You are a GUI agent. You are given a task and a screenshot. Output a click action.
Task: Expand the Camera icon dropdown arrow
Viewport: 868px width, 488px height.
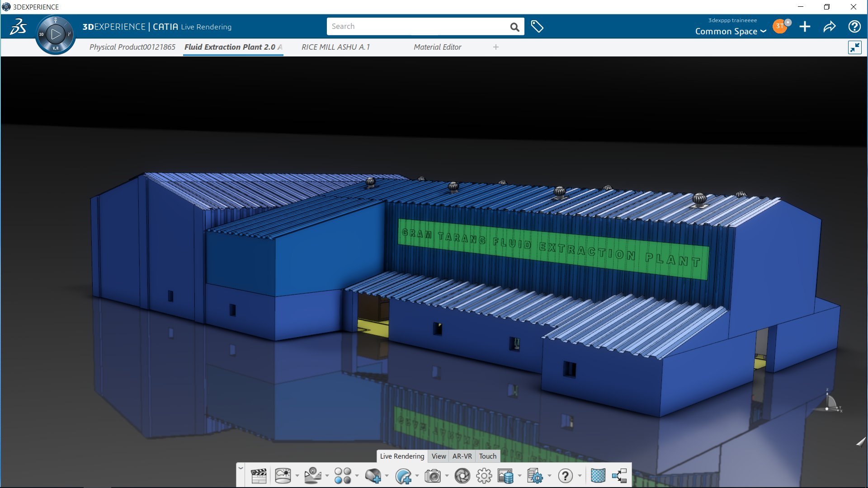pos(447,476)
